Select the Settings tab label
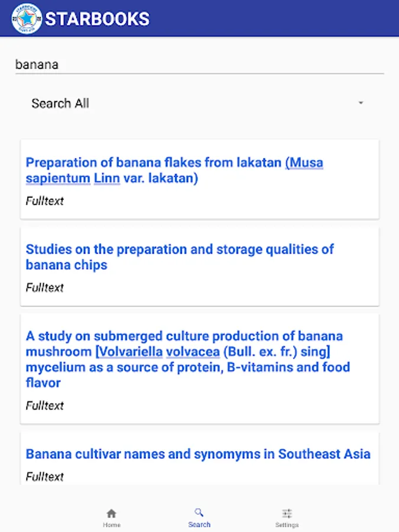The image size is (399, 532). point(287,525)
